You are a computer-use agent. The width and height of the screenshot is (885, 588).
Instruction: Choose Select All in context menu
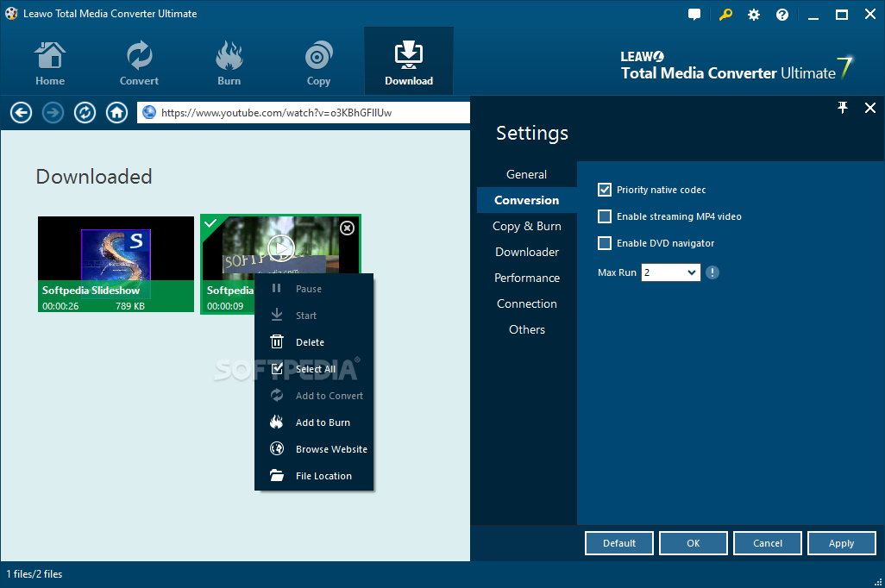(x=314, y=369)
